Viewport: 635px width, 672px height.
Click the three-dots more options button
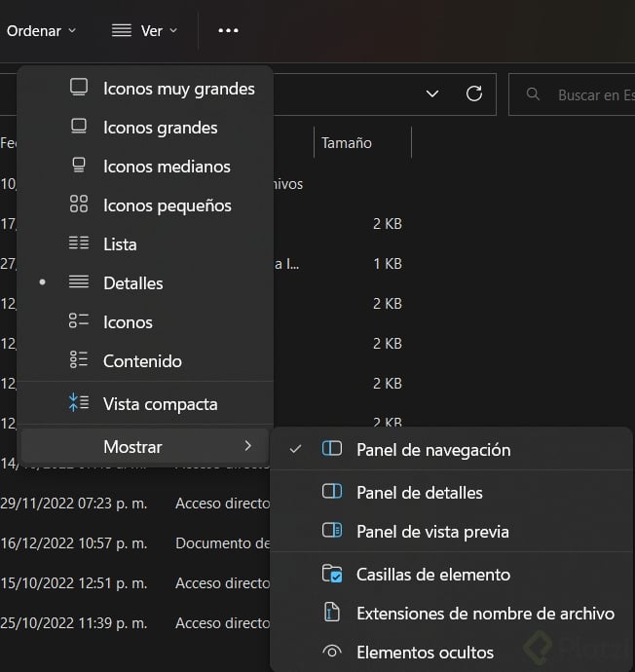coord(228,30)
